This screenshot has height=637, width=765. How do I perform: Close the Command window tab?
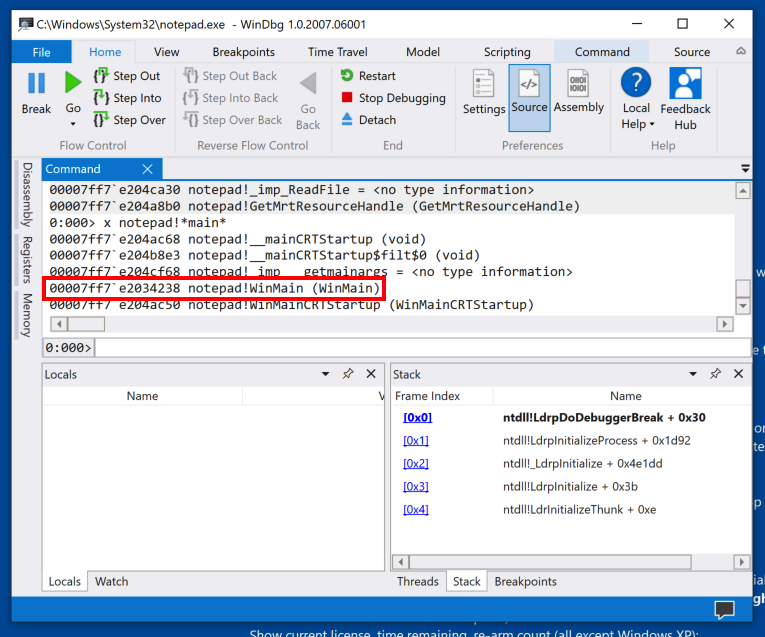click(x=147, y=169)
